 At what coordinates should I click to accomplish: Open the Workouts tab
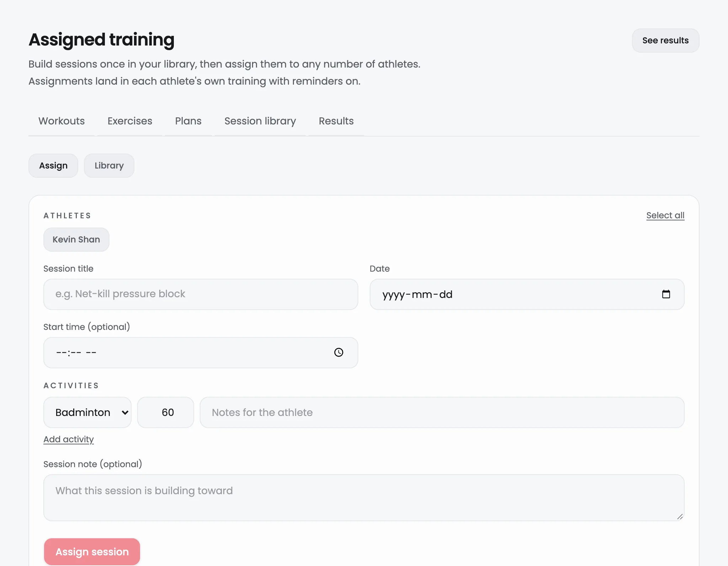tap(61, 121)
